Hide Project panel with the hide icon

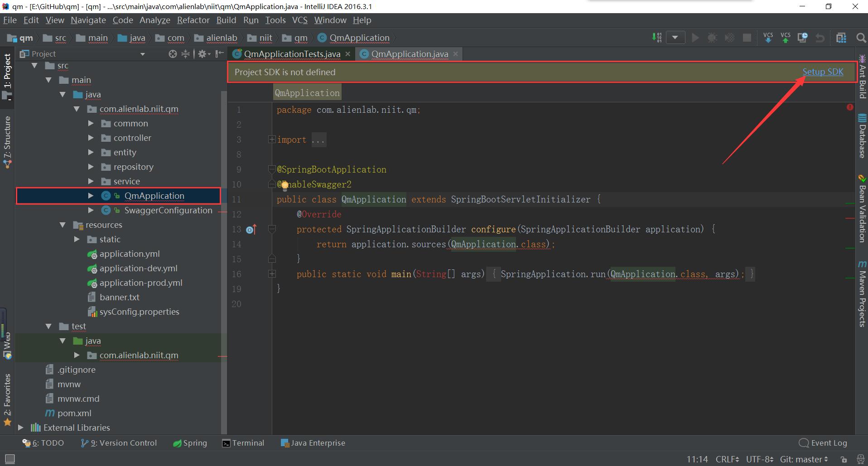point(220,54)
